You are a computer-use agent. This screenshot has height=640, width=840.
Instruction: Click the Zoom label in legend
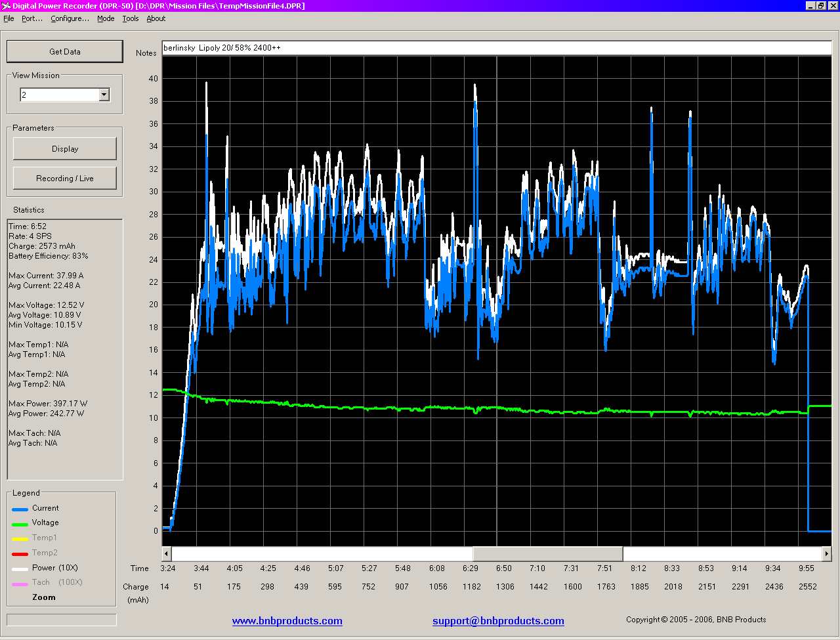(x=44, y=597)
